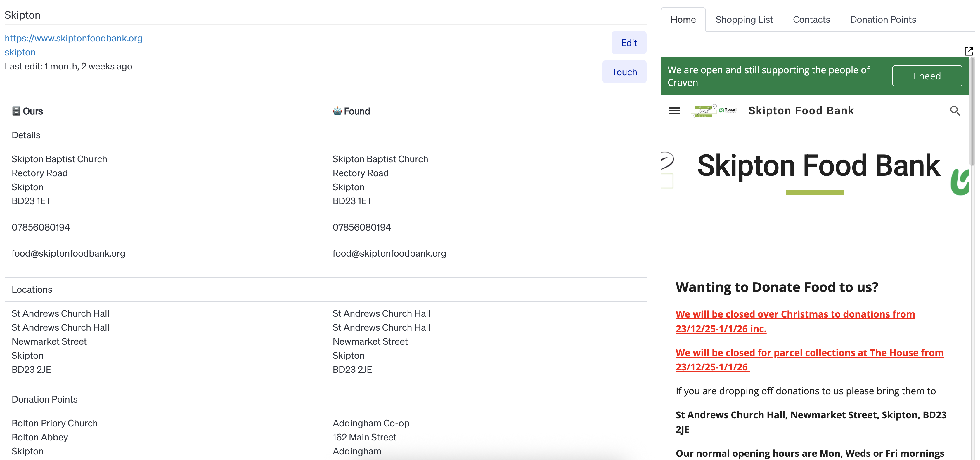
Task: Click the green 'We are open' banner
Action: click(772, 76)
